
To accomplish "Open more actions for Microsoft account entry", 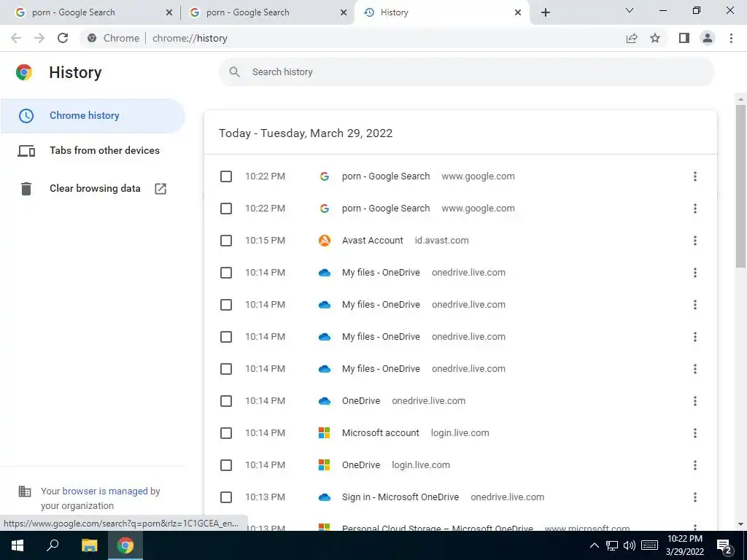I will coord(695,433).
